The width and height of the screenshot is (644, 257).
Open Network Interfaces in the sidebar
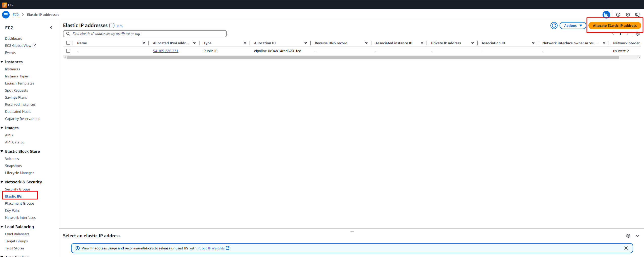(x=20, y=218)
